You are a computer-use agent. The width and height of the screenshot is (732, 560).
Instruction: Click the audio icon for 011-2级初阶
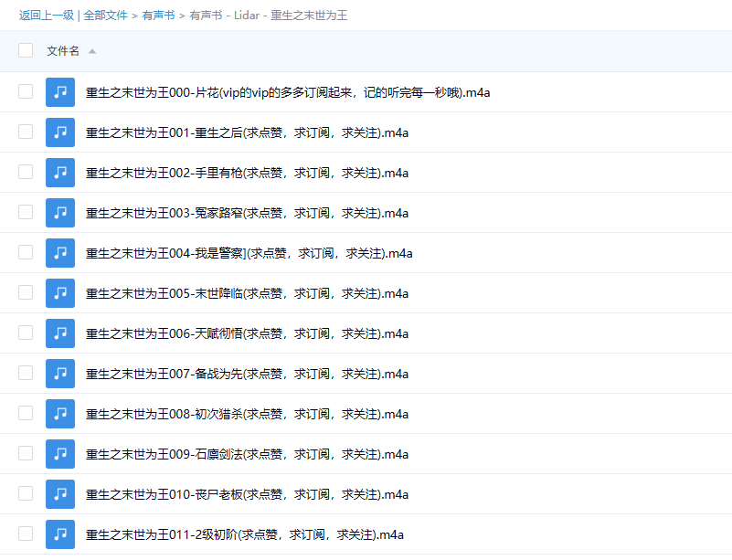pyautogui.click(x=59, y=534)
